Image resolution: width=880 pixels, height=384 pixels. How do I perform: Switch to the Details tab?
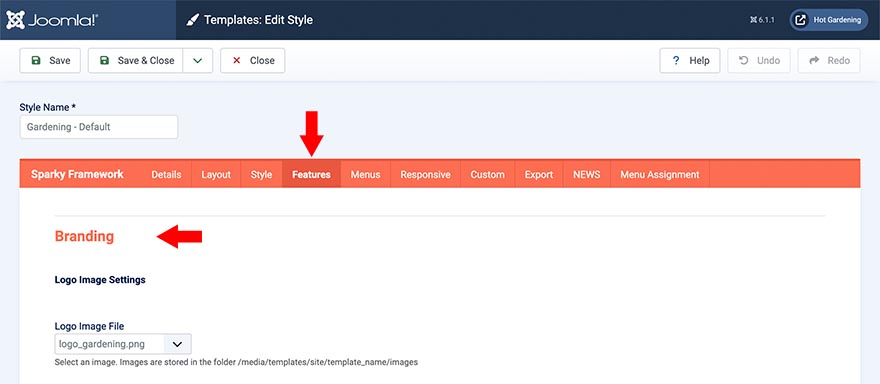(x=166, y=175)
